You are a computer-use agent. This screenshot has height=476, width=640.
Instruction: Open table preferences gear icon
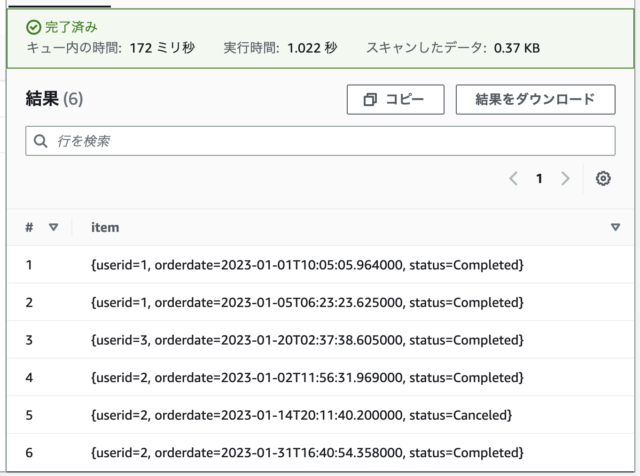pos(603,178)
